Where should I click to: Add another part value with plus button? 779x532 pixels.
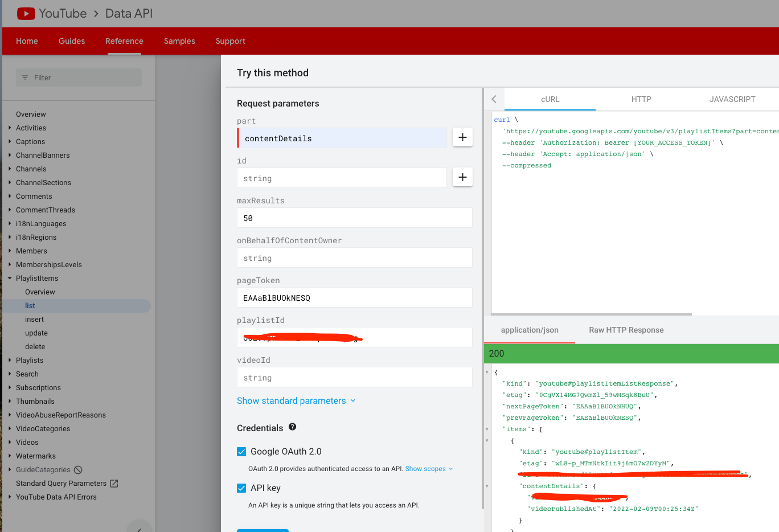462,137
